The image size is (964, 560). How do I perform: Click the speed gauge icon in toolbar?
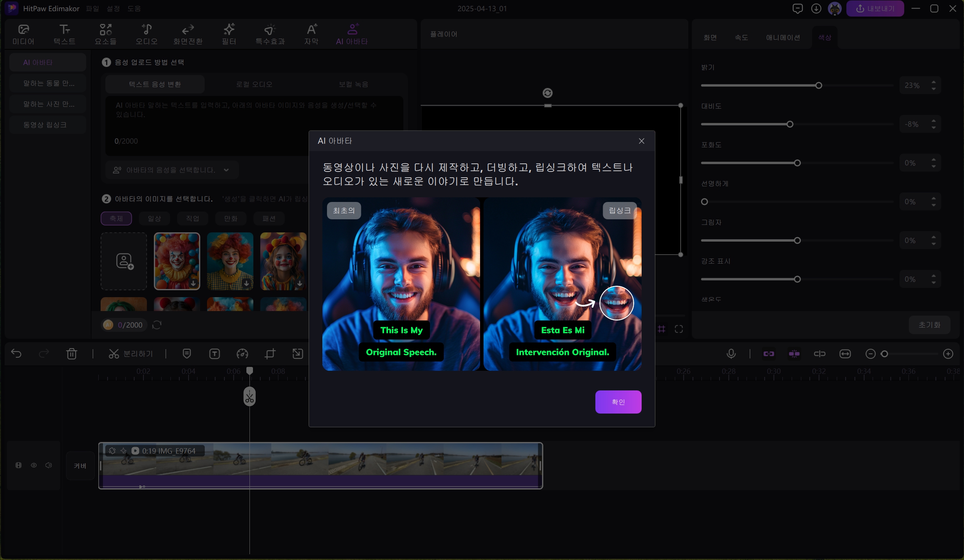coord(242,353)
